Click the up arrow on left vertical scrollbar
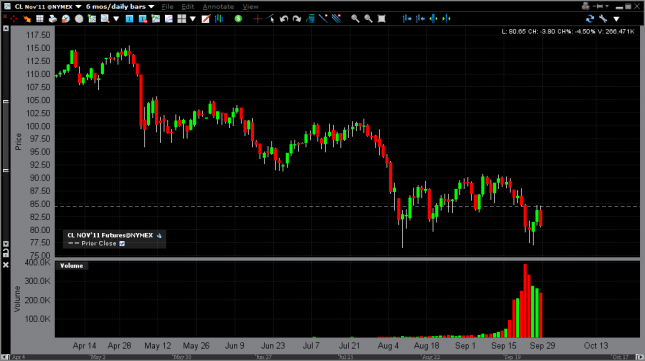This screenshot has width=645, height=361. click(6, 29)
